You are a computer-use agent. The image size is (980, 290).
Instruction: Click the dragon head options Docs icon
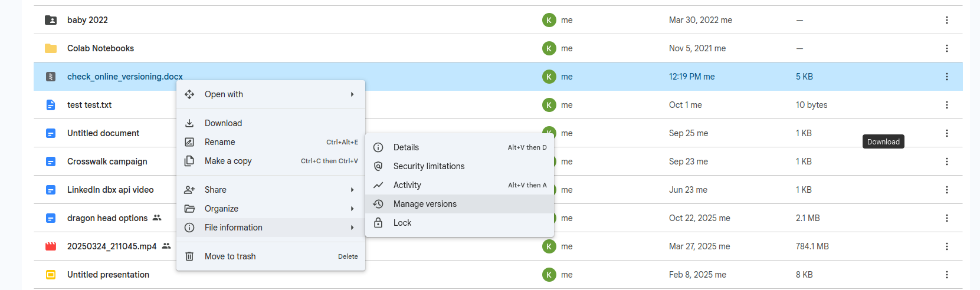51,218
